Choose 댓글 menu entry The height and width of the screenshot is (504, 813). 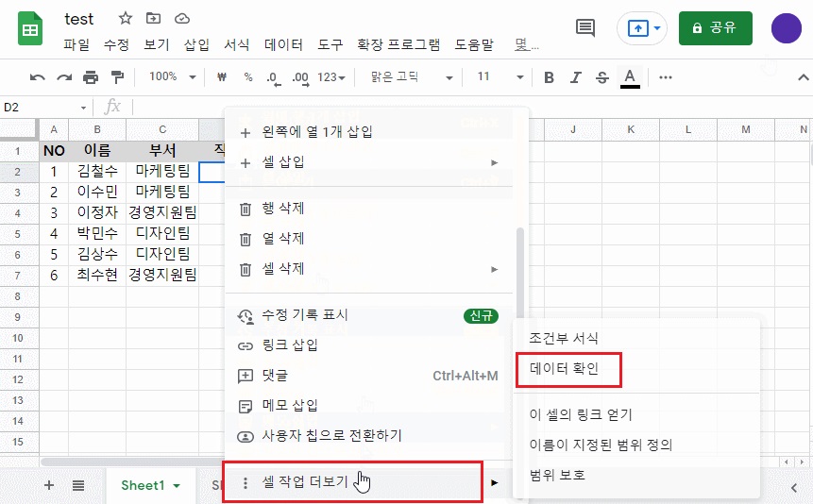(x=368, y=376)
